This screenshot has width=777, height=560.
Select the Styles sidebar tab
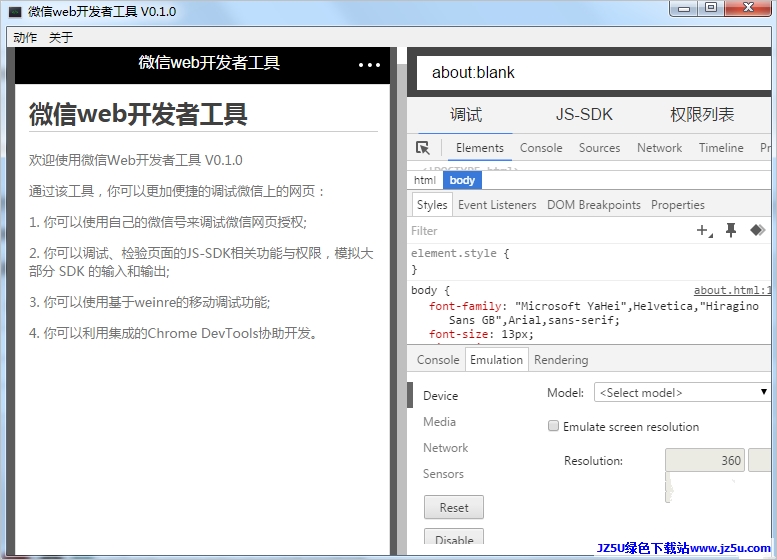click(432, 205)
